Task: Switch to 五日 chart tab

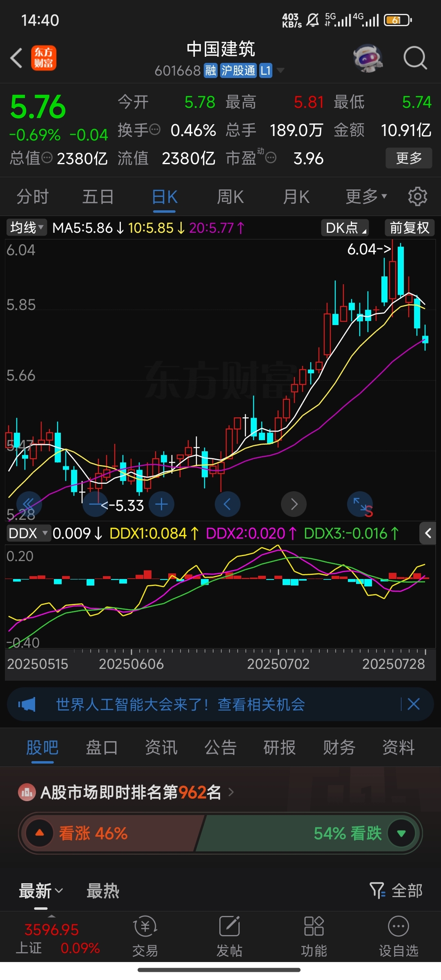Action: 98,197
